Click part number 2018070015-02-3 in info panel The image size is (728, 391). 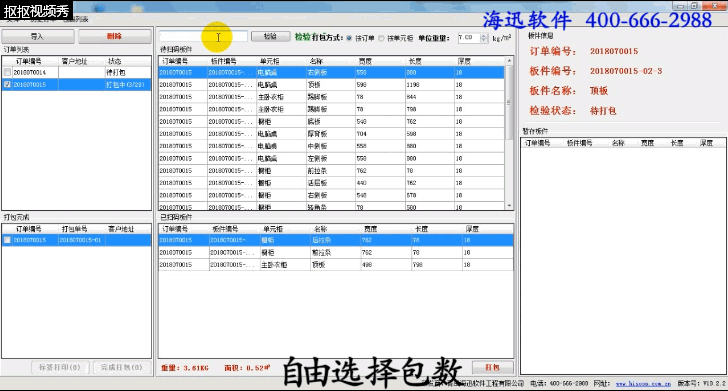(626, 71)
